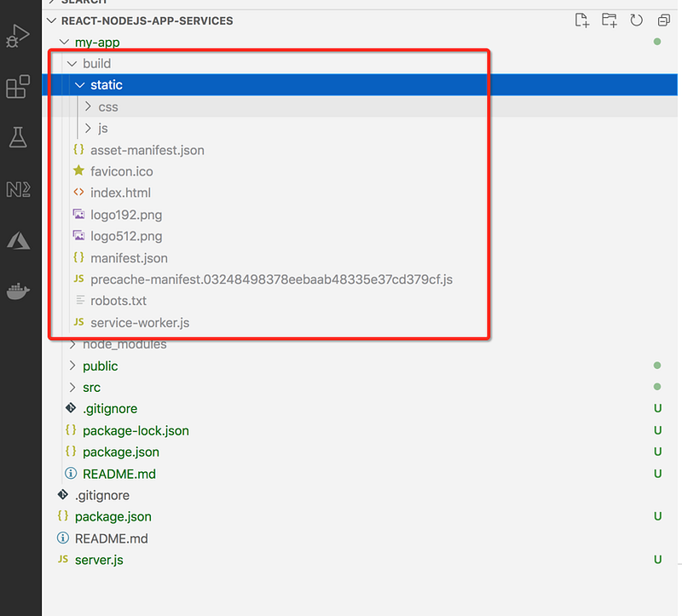Open package-lock.json
This screenshot has width=682, height=616.
(x=136, y=430)
